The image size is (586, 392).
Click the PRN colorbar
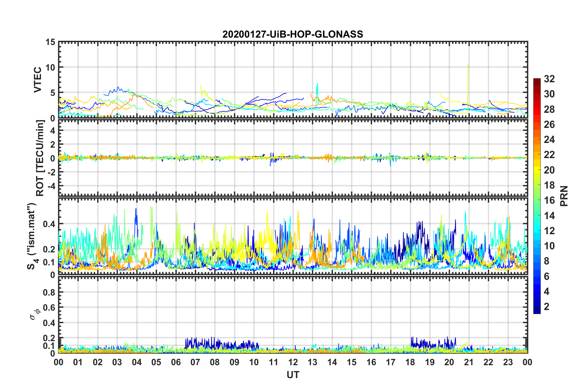(537, 196)
